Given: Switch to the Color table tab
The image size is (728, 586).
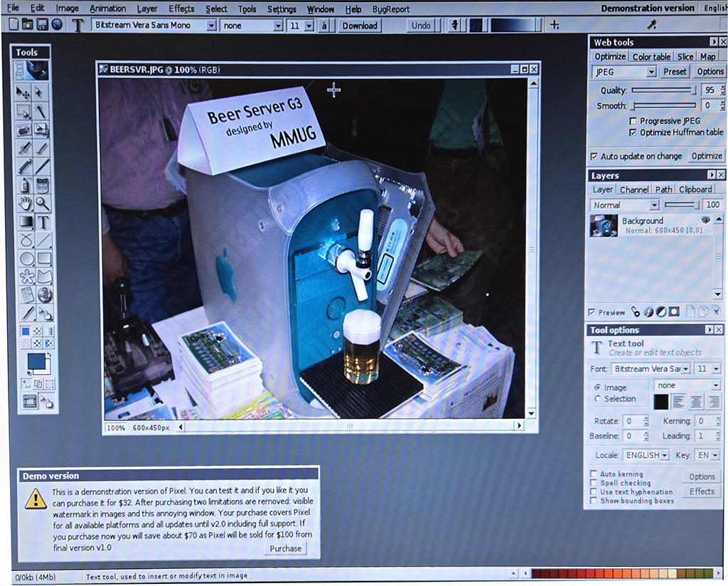Looking at the screenshot, I should 651,57.
